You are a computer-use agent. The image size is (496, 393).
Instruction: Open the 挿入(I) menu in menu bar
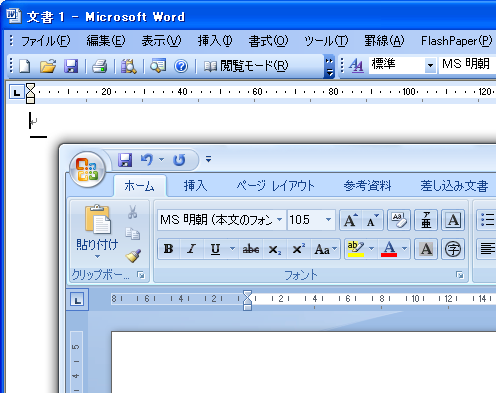point(215,41)
